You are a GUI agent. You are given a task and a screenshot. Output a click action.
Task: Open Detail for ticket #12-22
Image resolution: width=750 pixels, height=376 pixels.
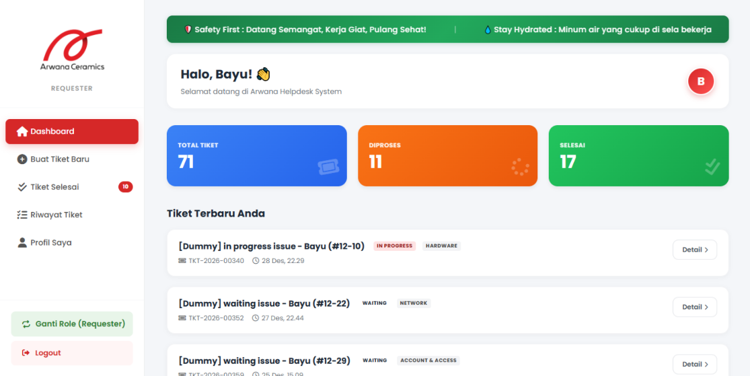(695, 307)
